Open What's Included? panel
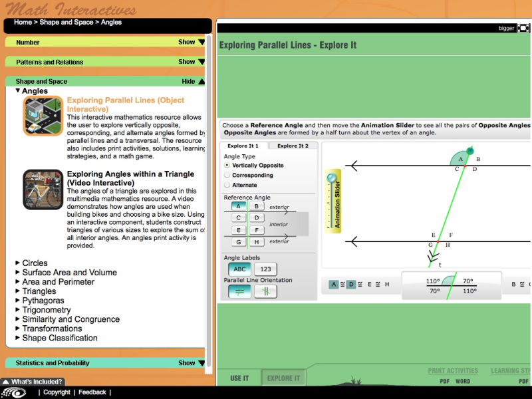 33,382
